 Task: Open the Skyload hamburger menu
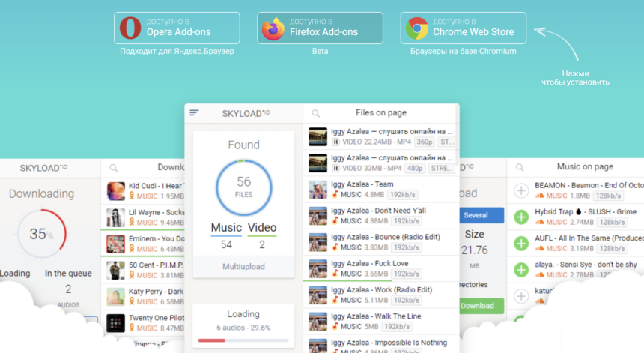click(194, 113)
